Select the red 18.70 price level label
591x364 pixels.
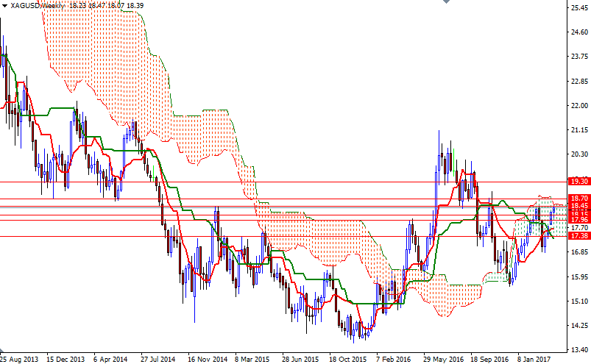[x=579, y=199]
